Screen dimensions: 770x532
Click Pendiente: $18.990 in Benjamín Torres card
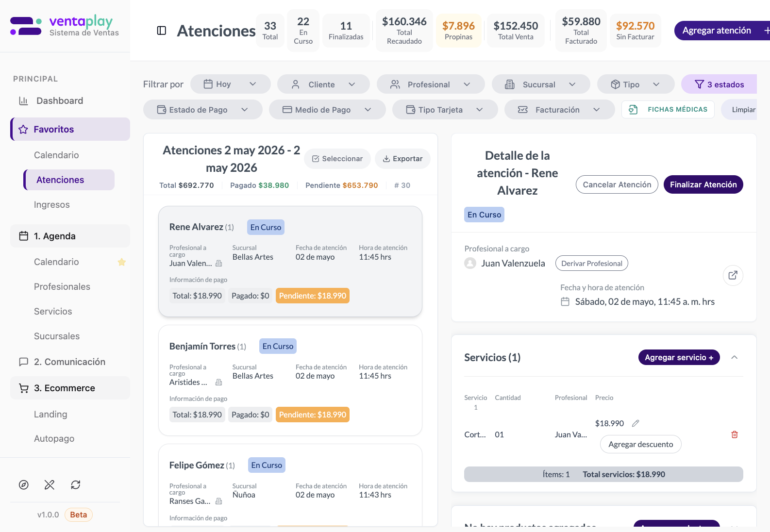[313, 415]
